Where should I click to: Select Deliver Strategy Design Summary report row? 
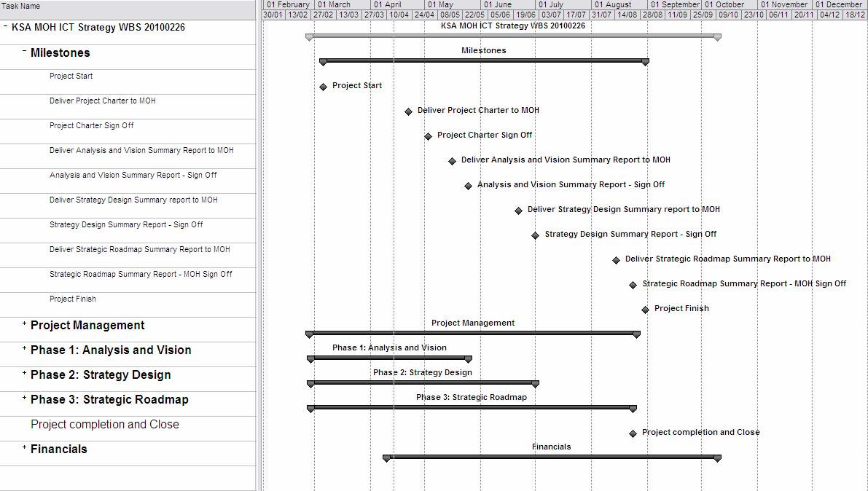(128, 206)
